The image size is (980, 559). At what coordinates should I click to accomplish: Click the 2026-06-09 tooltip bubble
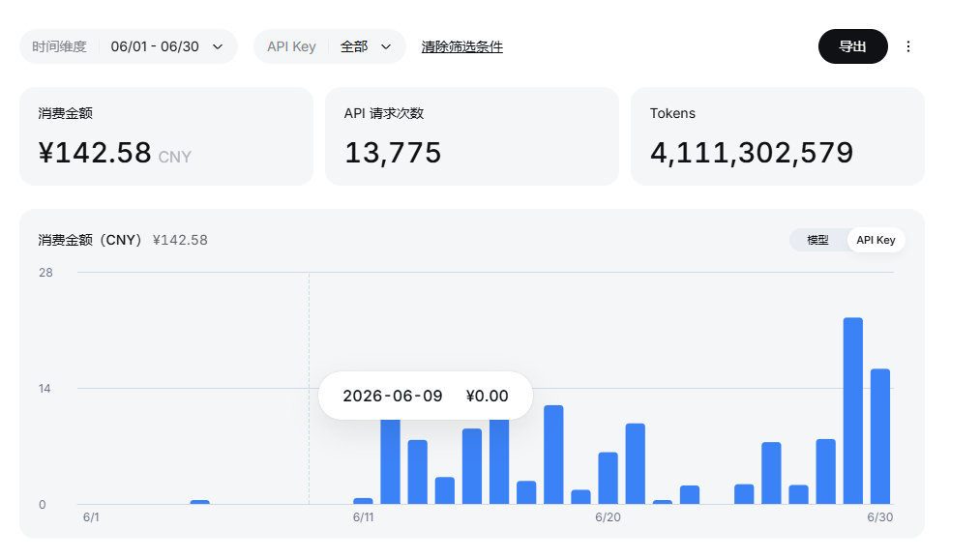pos(426,396)
